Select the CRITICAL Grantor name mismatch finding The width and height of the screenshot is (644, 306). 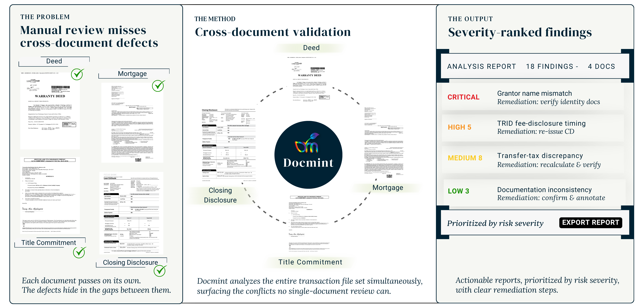(533, 97)
